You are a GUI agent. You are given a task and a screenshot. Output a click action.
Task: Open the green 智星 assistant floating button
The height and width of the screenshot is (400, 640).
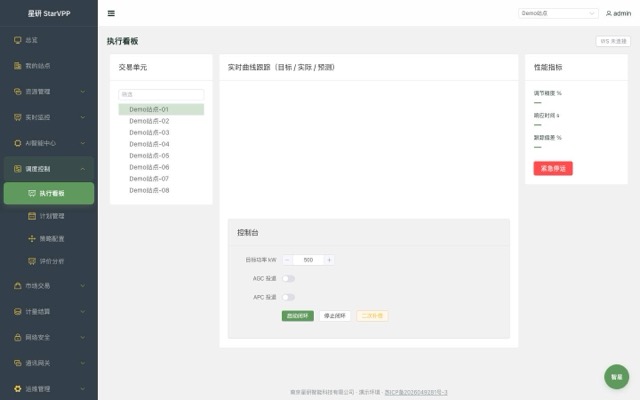pos(616,377)
